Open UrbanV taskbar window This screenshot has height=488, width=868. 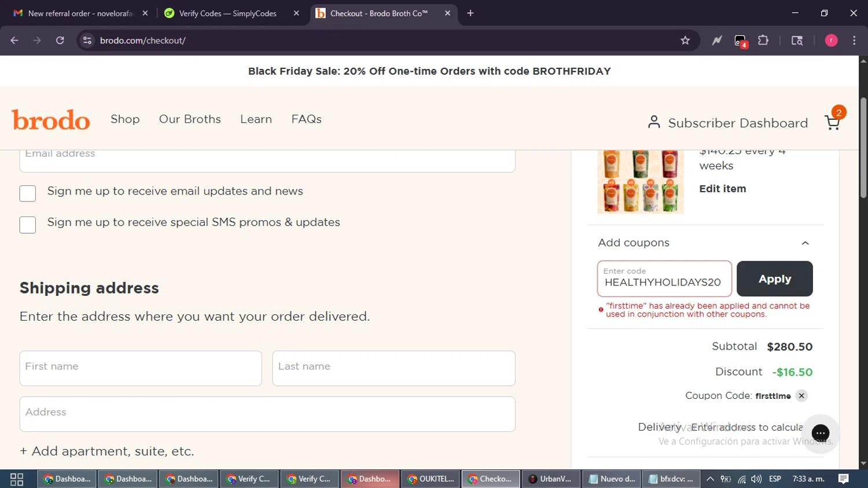[550, 479]
